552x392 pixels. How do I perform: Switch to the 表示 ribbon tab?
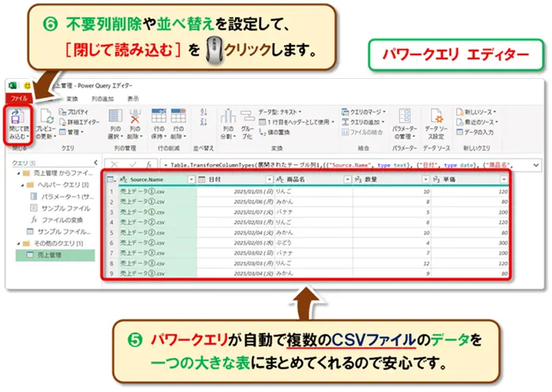tap(133, 99)
